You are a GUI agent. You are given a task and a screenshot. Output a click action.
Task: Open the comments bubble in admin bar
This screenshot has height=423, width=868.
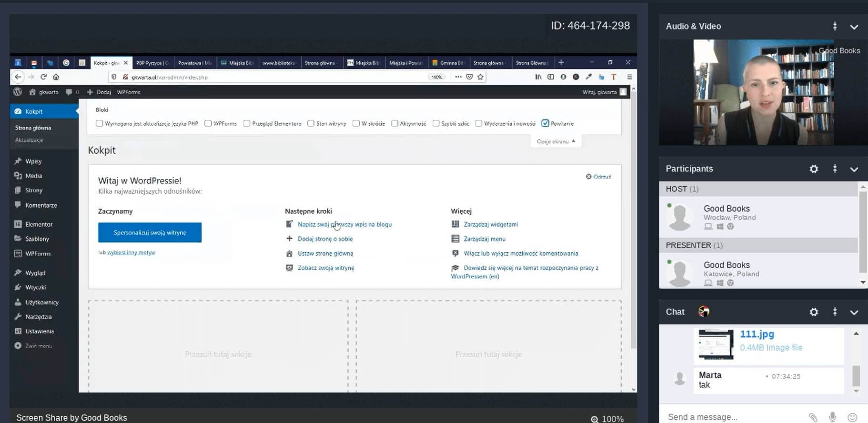click(x=69, y=92)
